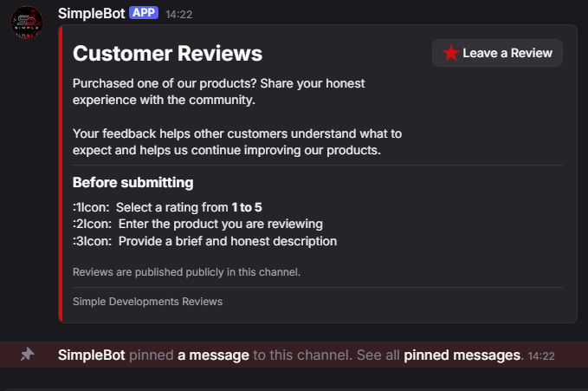Viewport: 588px width, 391px height.
Task: Click the Leave a Review button
Action: pos(497,53)
